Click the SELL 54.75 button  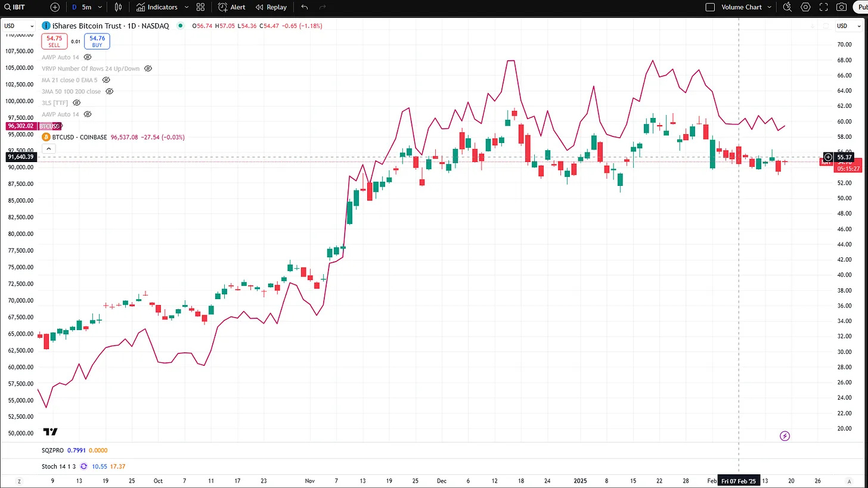54,41
